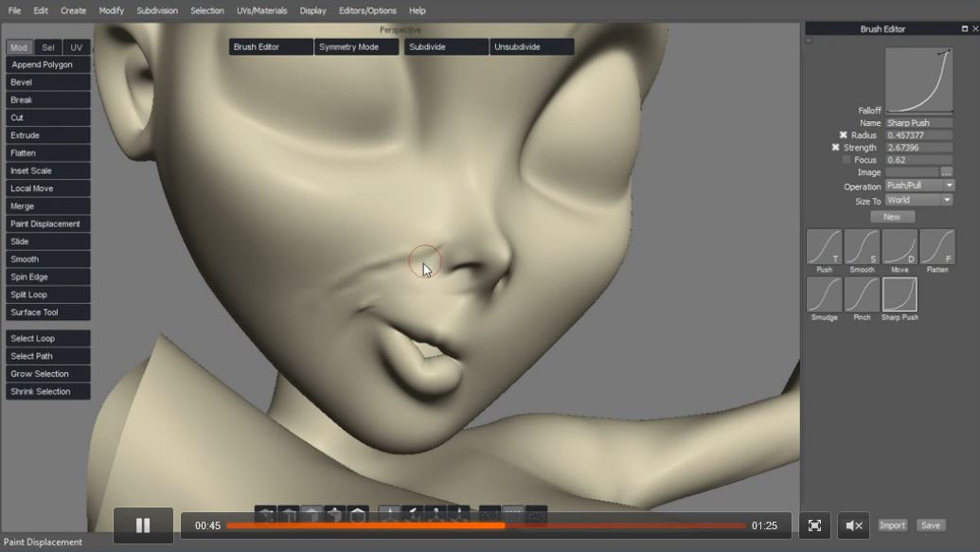Screen dimensions: 980x552
Task: Click the Unsubdivide button
Action: pos(532,47)
